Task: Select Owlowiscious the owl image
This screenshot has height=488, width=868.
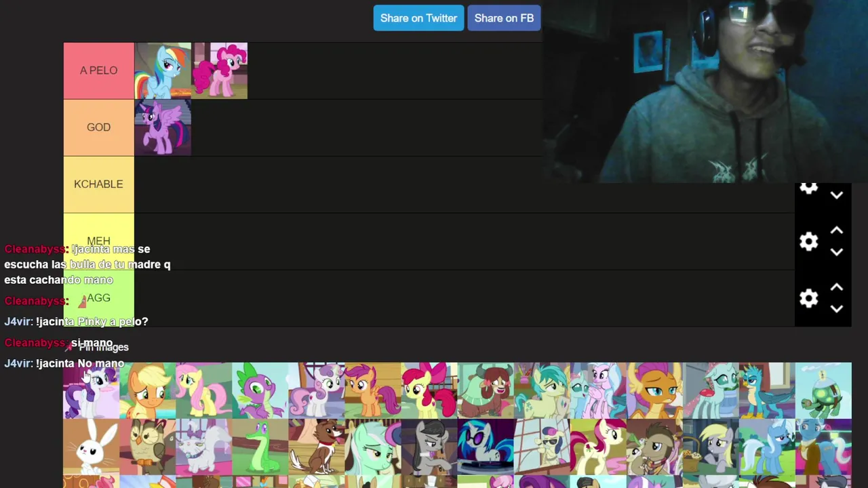Action: 147,447
